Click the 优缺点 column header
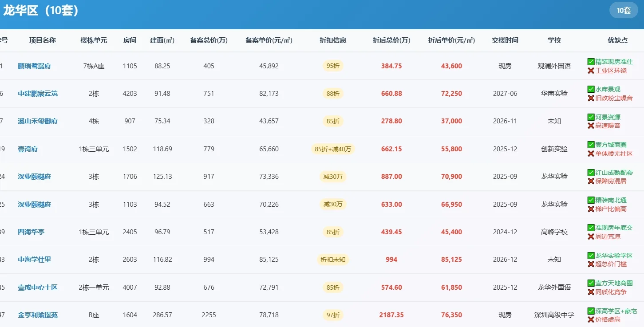This screenshot has width=644, height=327. click(x=618, y=40)
